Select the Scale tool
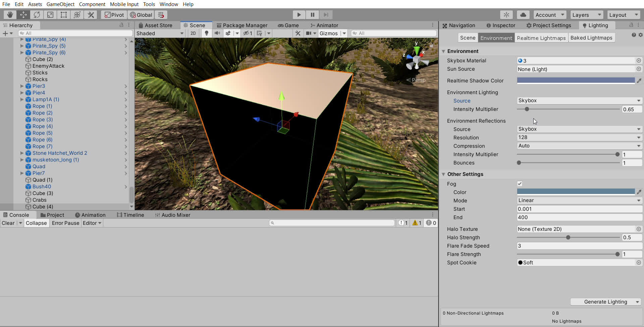 click(x=50, y=15)
